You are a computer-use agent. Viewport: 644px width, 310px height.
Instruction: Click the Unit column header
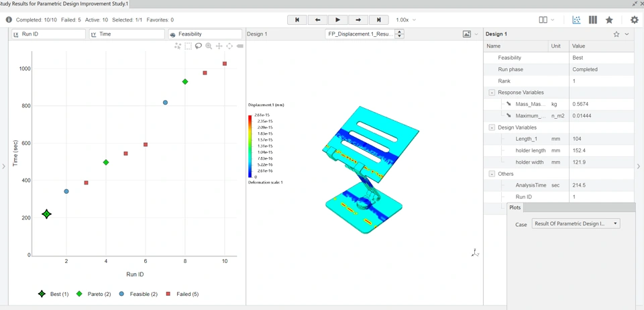pos(559,46)
